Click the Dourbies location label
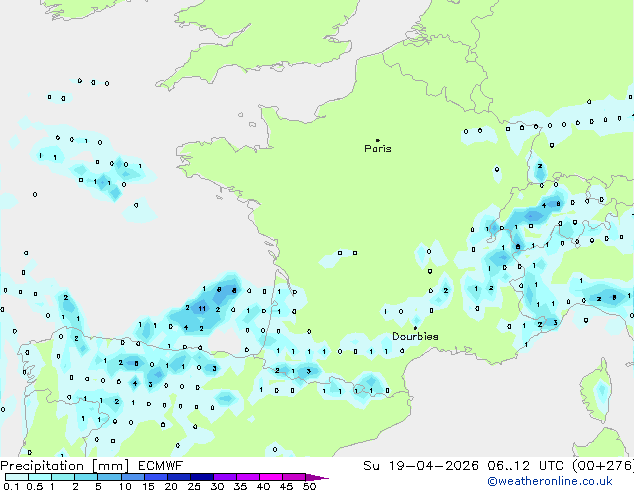This screenshot has width=634, height=490. pos(415,336)
